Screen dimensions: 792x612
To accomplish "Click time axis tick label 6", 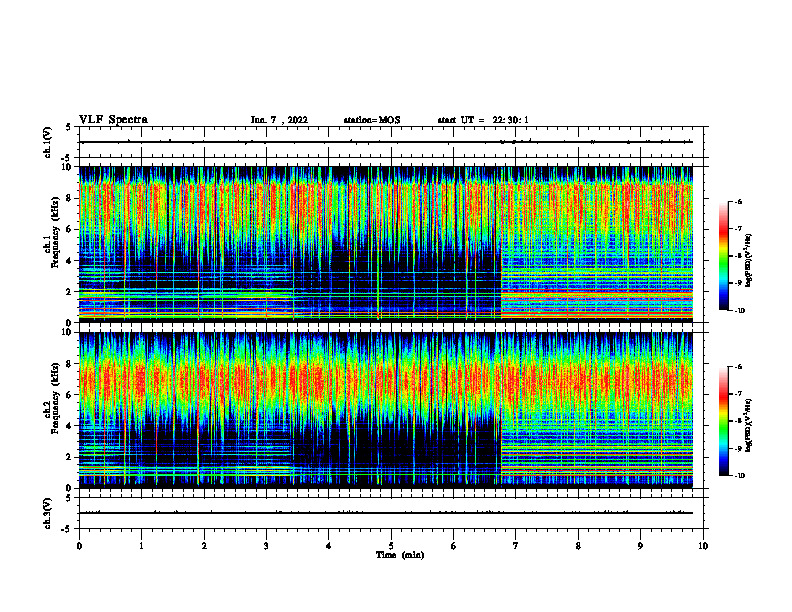I will (454, 546).
